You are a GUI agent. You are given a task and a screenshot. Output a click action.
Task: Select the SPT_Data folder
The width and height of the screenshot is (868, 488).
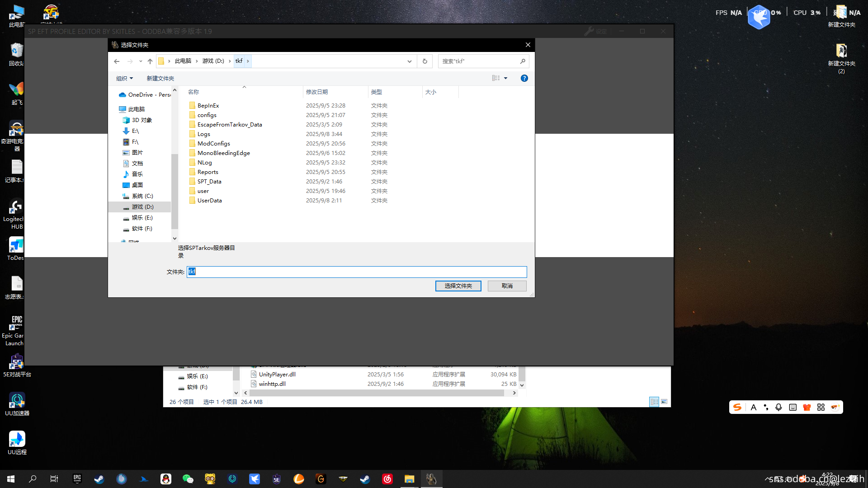tap(209, 181)
